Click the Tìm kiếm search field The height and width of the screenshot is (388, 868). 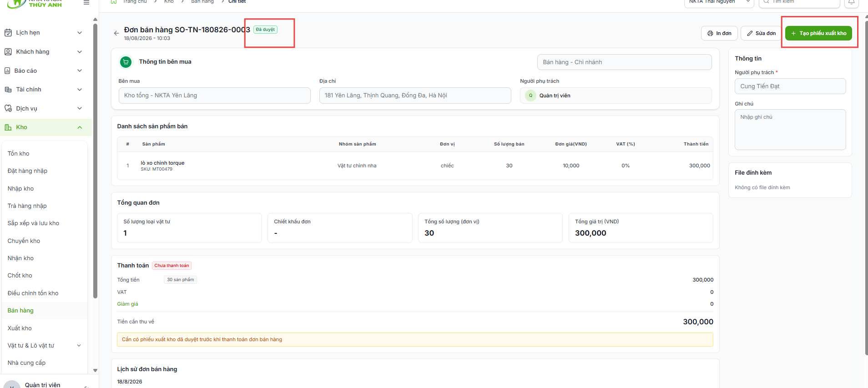tap(799, 2)
